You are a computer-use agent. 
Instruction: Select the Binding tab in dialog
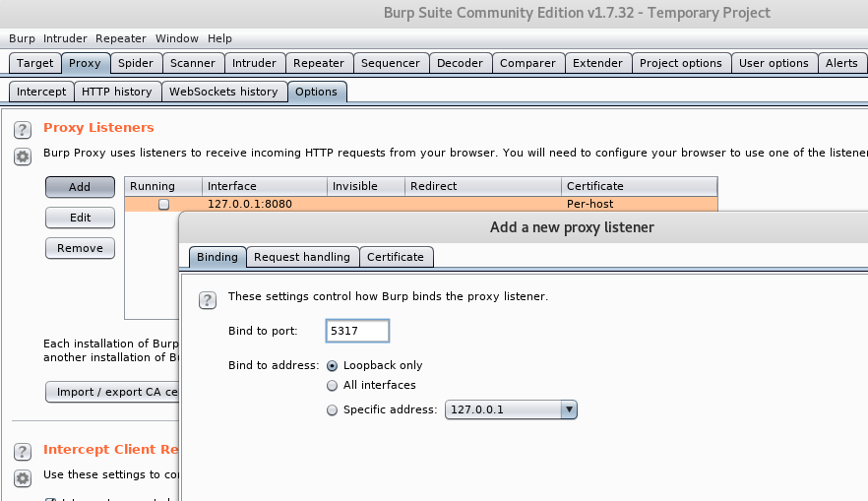click(217, 258)
